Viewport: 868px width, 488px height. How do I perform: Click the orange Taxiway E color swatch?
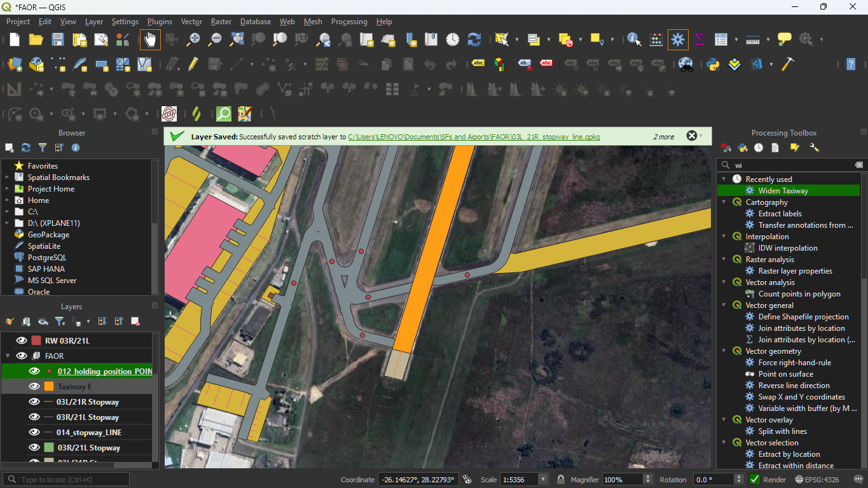coord(49,386)
